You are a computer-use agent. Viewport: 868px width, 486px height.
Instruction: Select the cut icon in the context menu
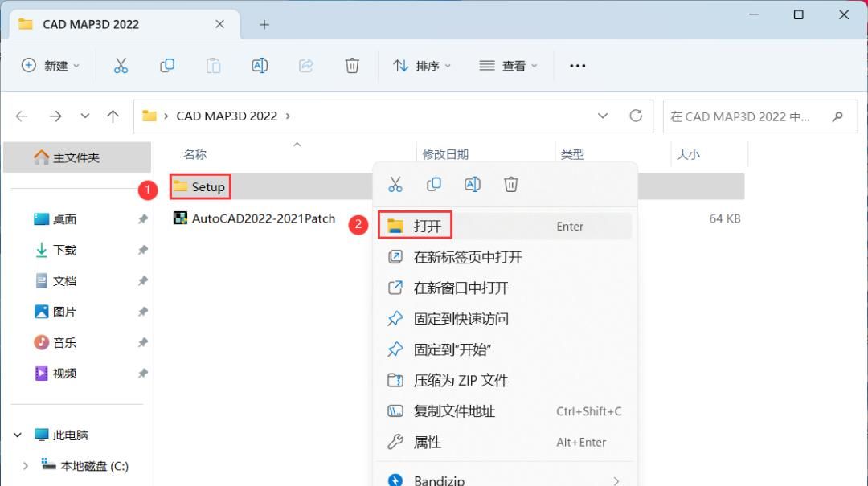(x=395, y=184)
